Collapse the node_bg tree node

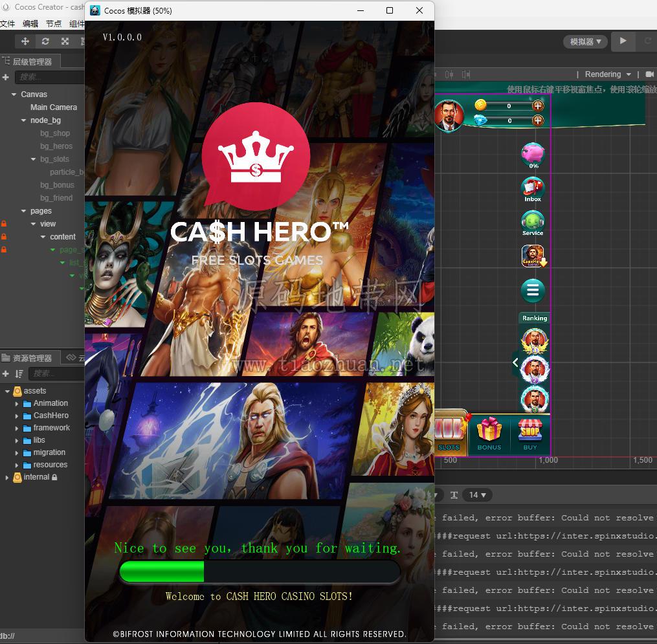pyautogui.click(x=23, y=120)
